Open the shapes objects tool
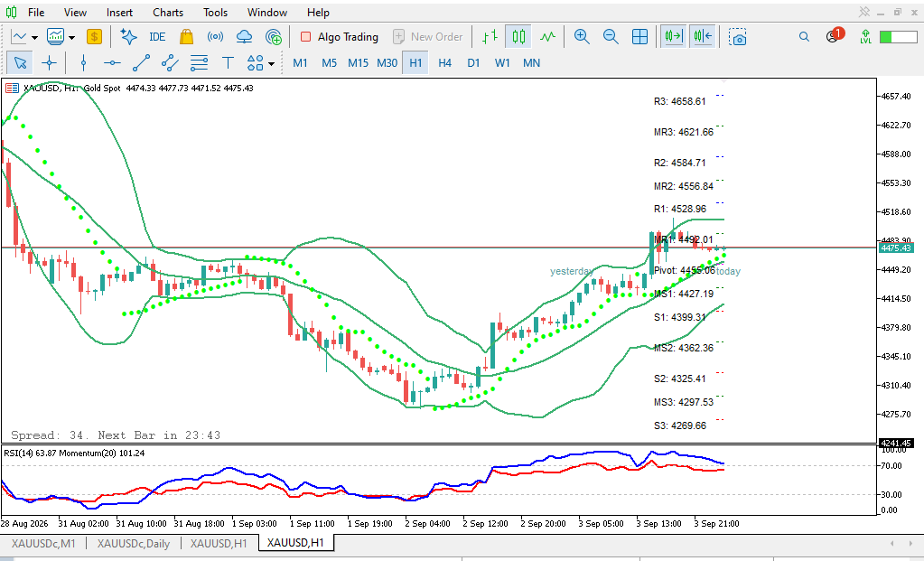Screen dimensions: 924x561 click(255, 62)
